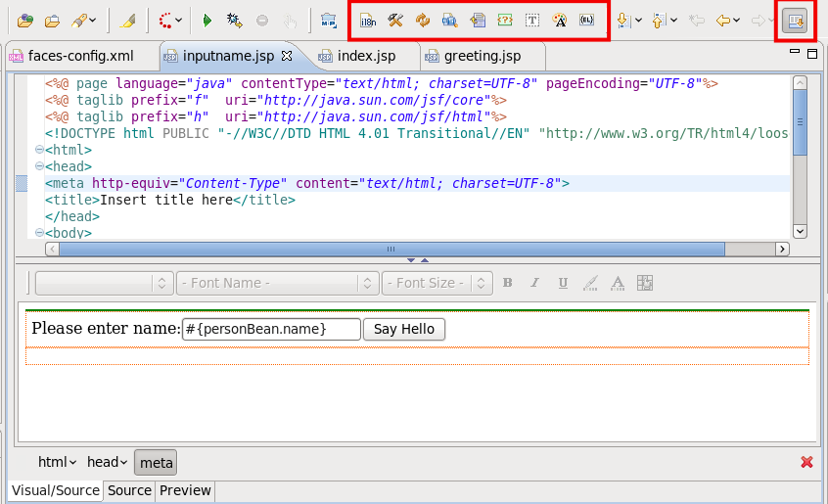This screenshot has height=504, width=828.
Task: Switch to the Preview tab
Action: pos(185,490)
